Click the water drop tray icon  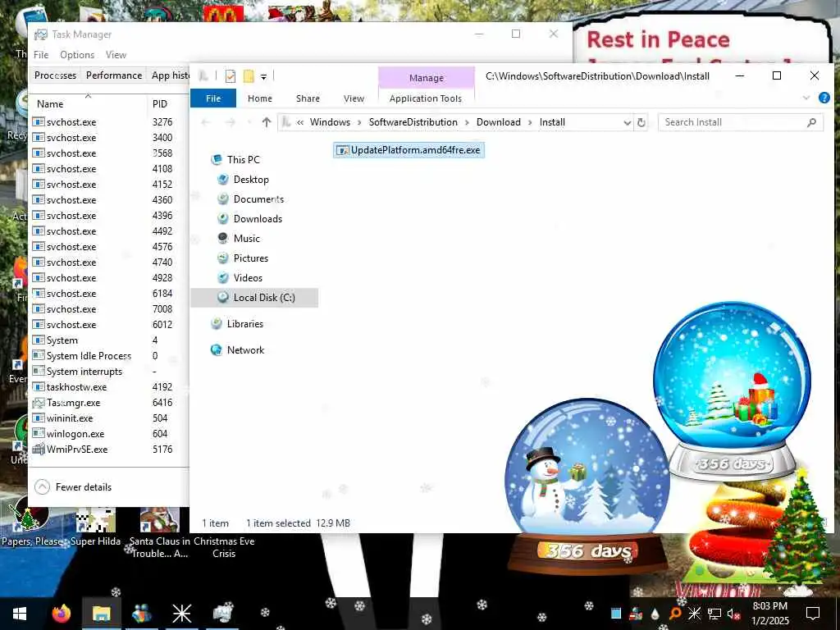coord(655,614)
